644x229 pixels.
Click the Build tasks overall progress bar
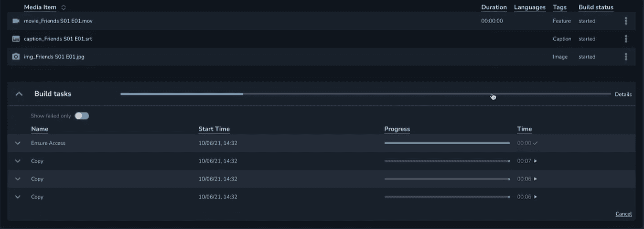[x=366, y=94]
